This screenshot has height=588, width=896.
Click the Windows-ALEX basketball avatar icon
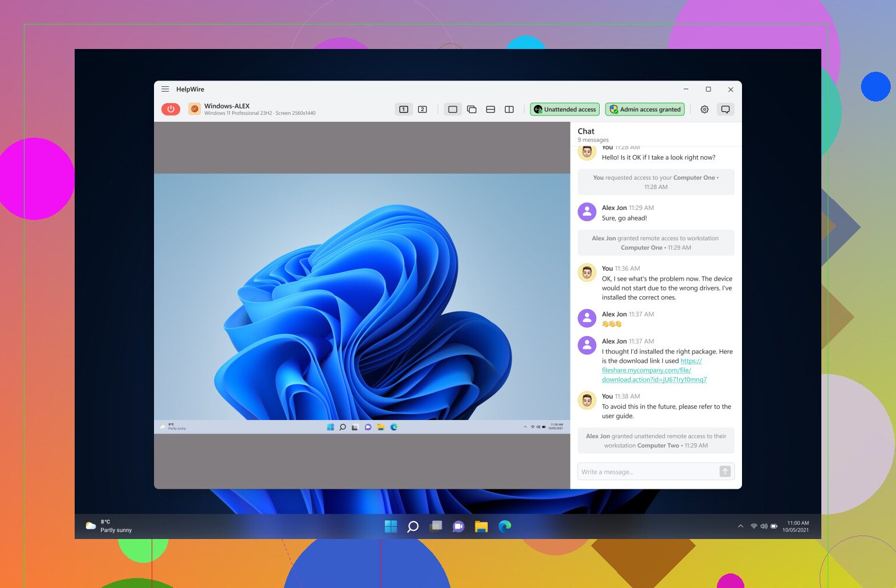click(194, 109)
